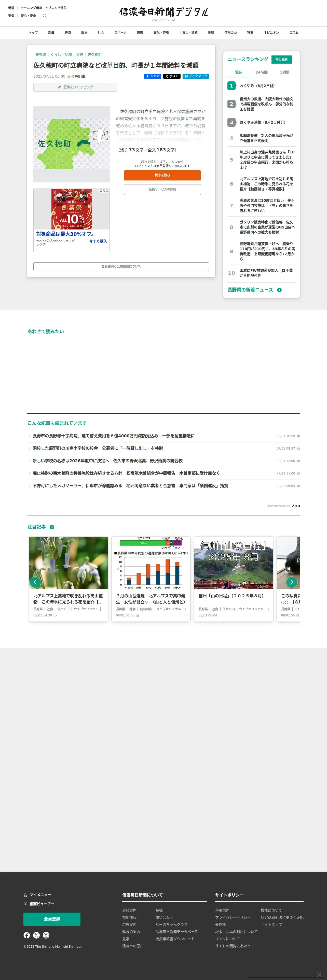
Task: Switch ranking to the 1週間 tab
Action: (x=284, y=72)
